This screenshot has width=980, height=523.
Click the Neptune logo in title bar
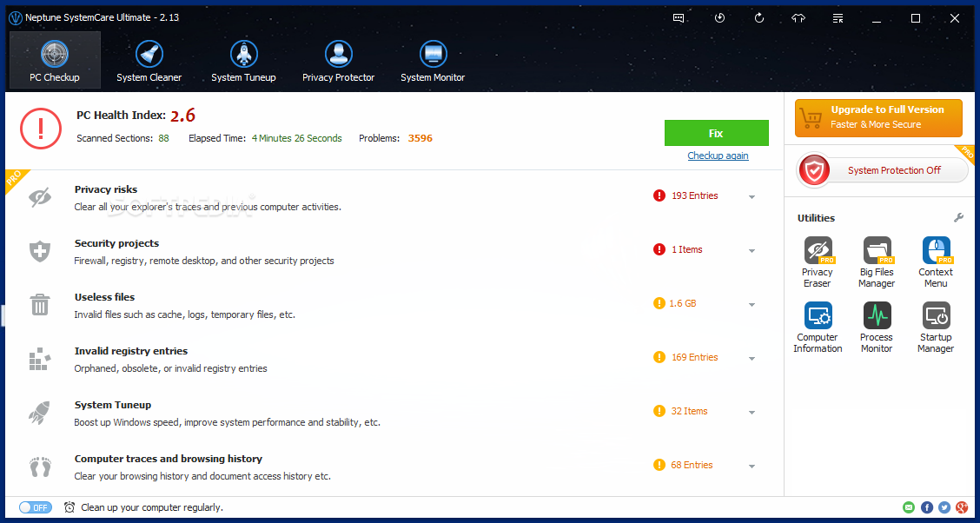15,17
